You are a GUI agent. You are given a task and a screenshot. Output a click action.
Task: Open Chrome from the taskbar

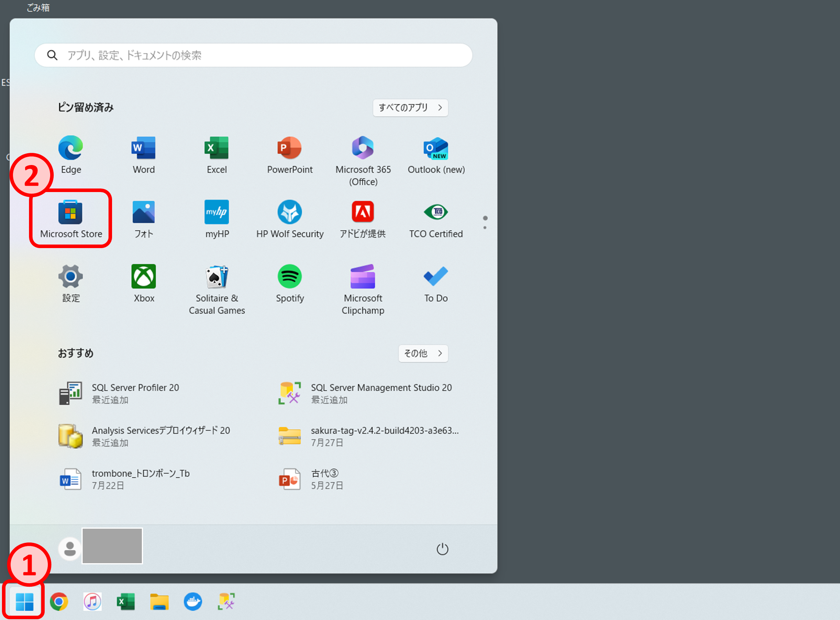tap(59, 602)
